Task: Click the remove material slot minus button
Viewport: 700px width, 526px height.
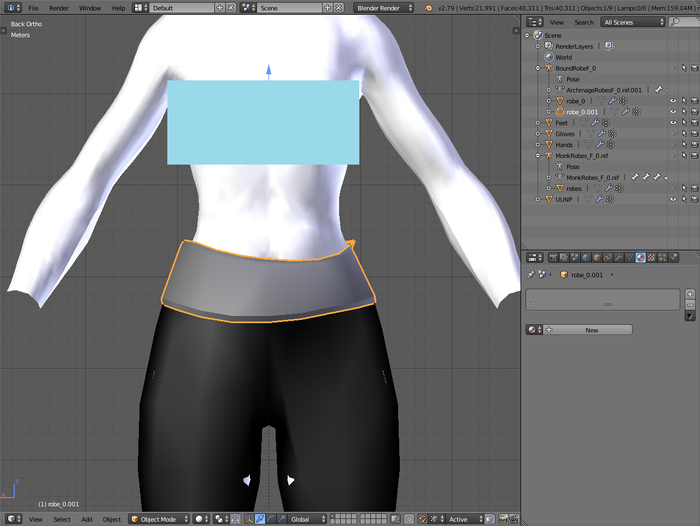Action: 689,305
